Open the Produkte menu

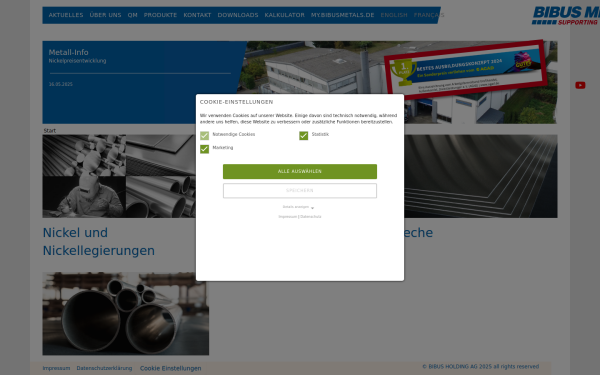(160, 15)
